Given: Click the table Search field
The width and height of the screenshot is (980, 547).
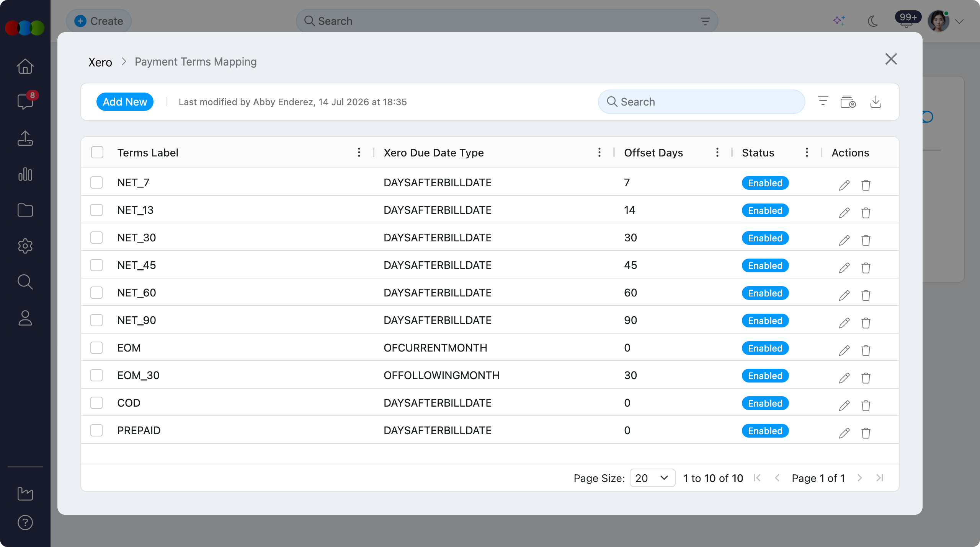Looking at the screenshot, I should click(701, 102).
